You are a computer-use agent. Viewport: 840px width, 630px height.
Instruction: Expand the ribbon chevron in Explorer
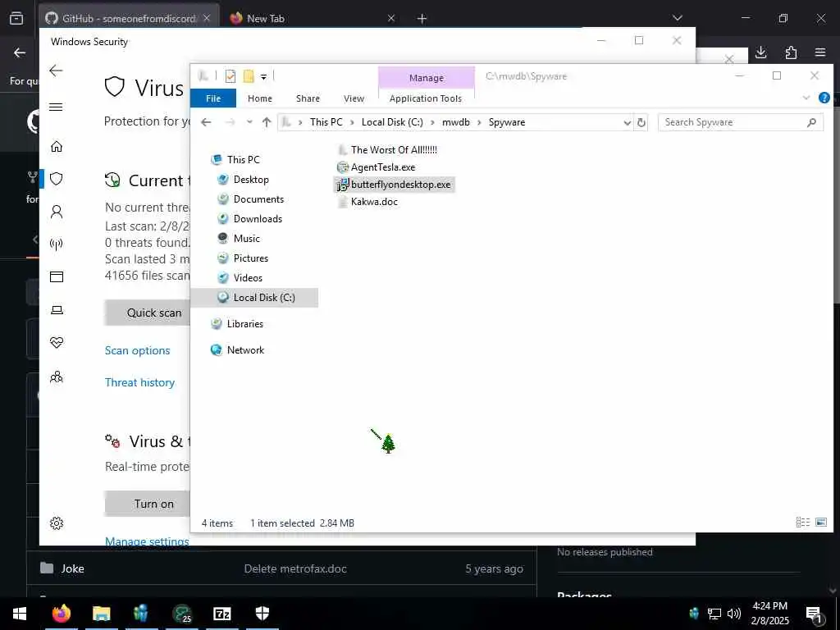[x=806, y=98]
